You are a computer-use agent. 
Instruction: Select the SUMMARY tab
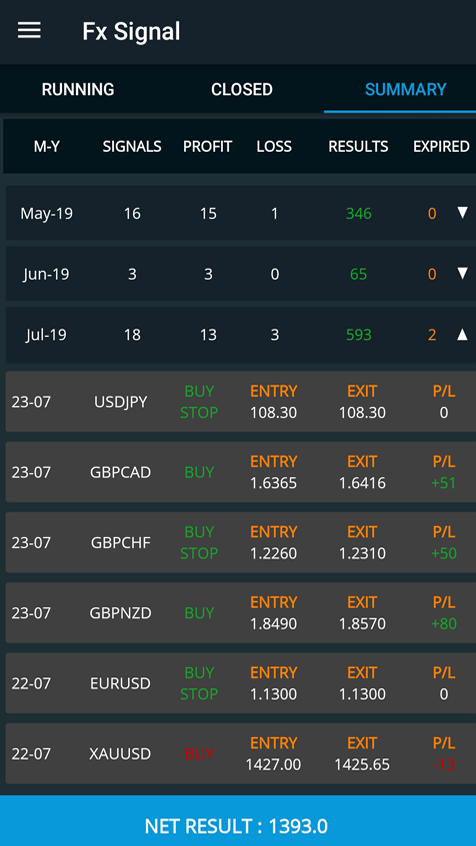(x=405, y=89)
